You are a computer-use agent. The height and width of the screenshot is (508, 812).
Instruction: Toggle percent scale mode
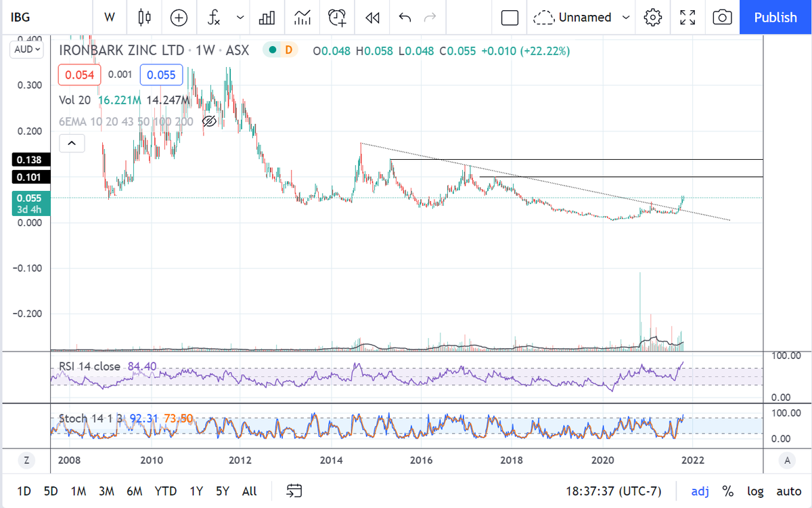tap(728, 491)
